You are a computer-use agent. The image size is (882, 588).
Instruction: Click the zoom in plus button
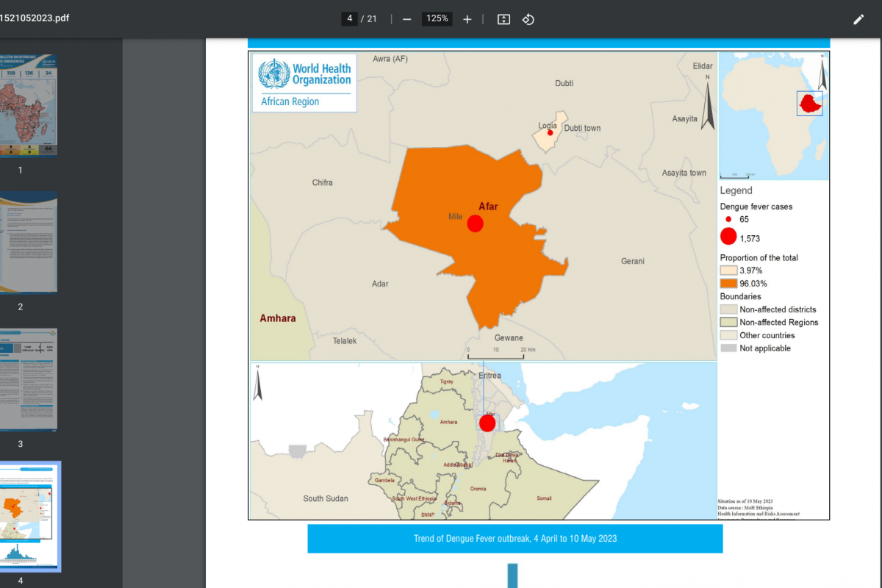pyautogui.click(x=467, y=19)
